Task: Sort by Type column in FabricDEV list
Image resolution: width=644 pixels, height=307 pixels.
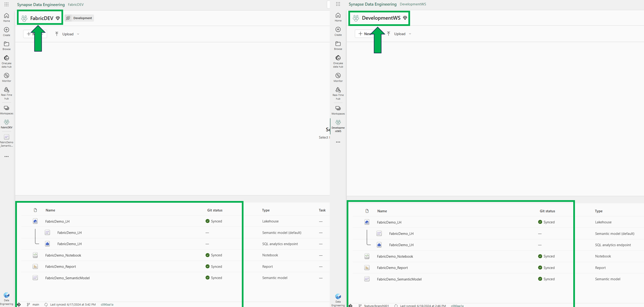Action: pos(266,210)
